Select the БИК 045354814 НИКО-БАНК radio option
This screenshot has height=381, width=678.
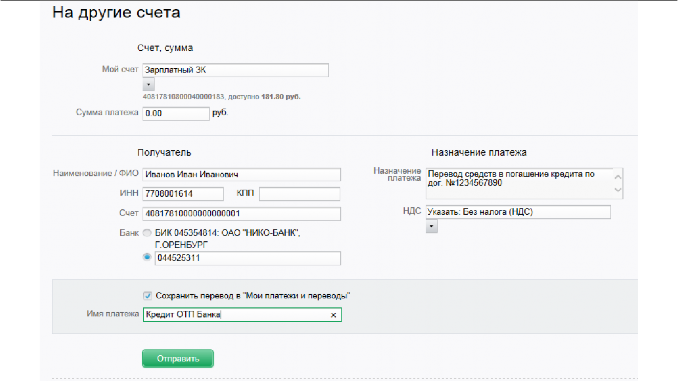pos(147,233)
